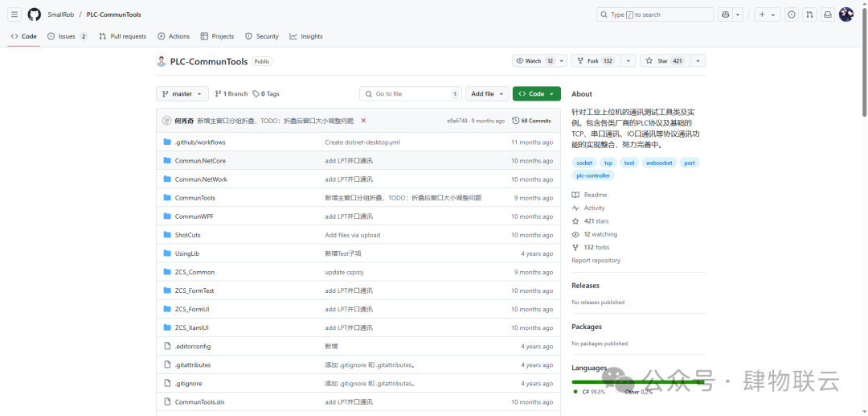Open the Commun.NetWork folder
Viewport: 868px width, 416px height.
coord(201,179)
